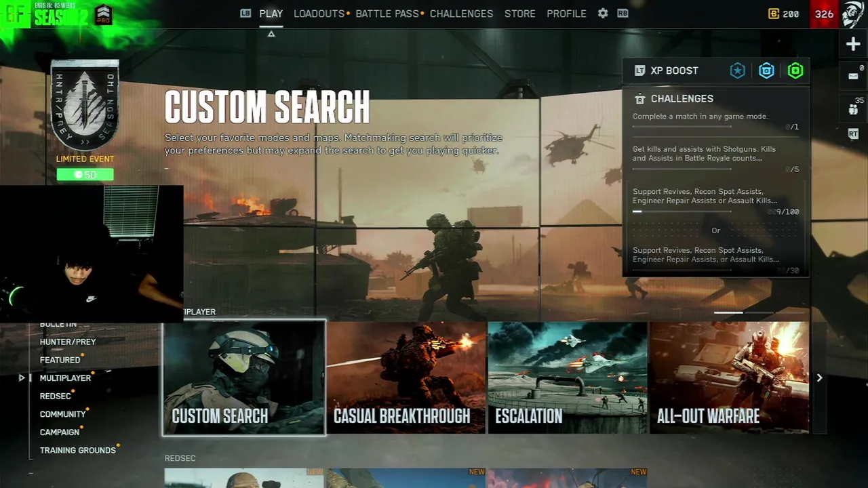Select Featured in the side menu

click(60, 360)
